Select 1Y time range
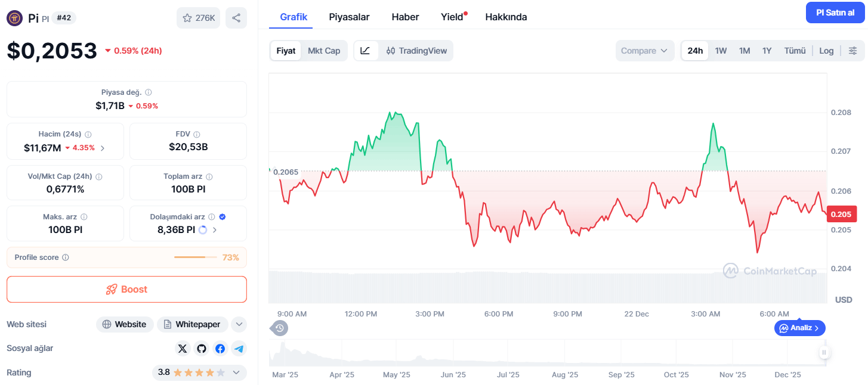 (767, 51)
